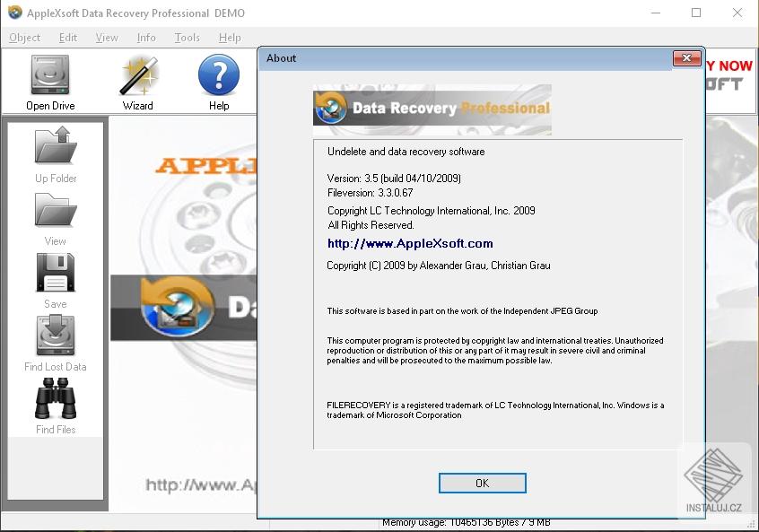Select Copyright LC Technology International text
Image resolution: width=759 pixels, height=532 pixels.
coord(431,211)
